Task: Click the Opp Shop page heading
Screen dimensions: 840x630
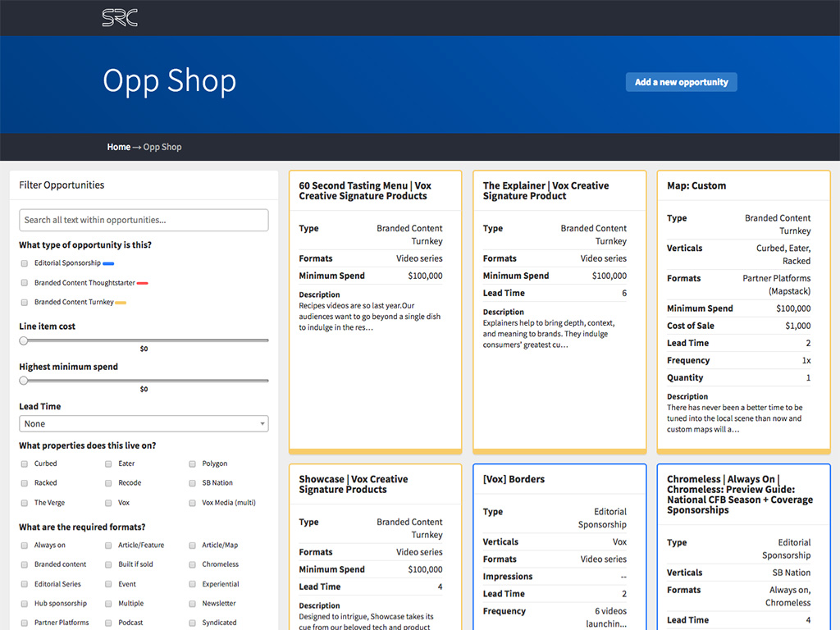Action: pyautogui.click(x=169, y=82)
